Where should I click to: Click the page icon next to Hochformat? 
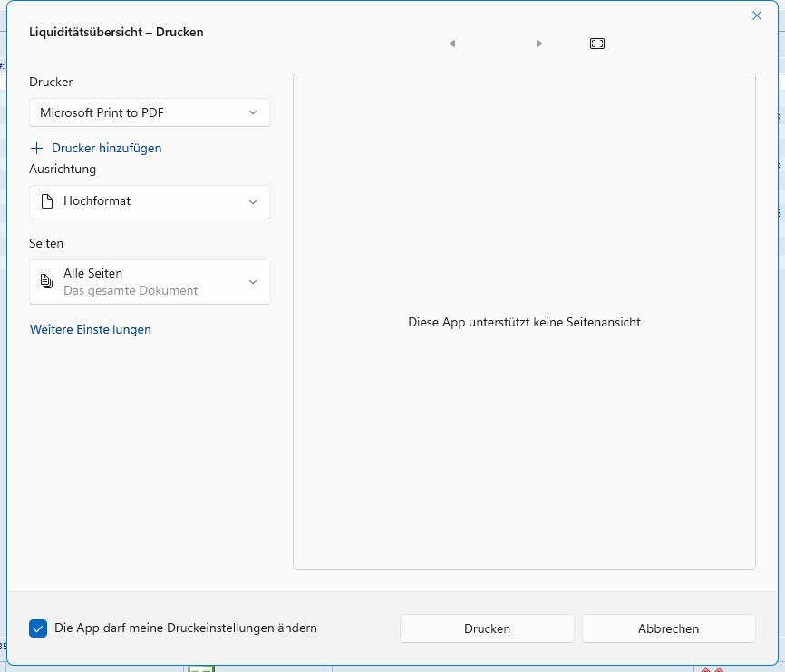coord(47,201)
